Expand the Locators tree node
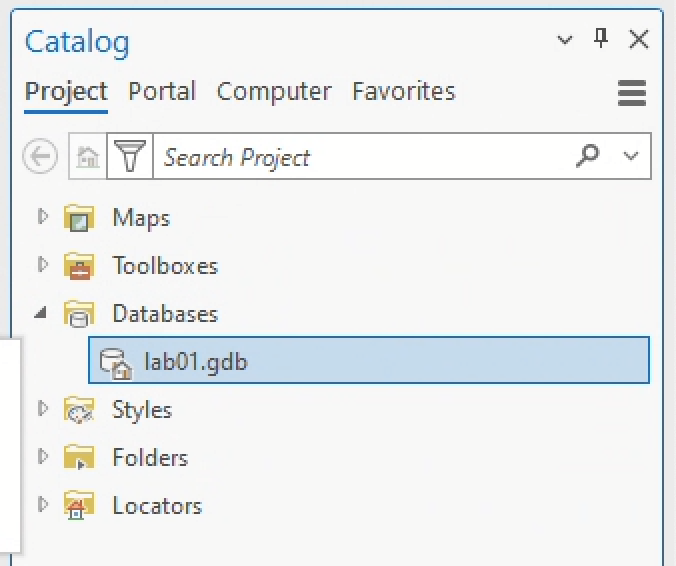This screenshot has width=676, height=566. click(x=42, y=504)
